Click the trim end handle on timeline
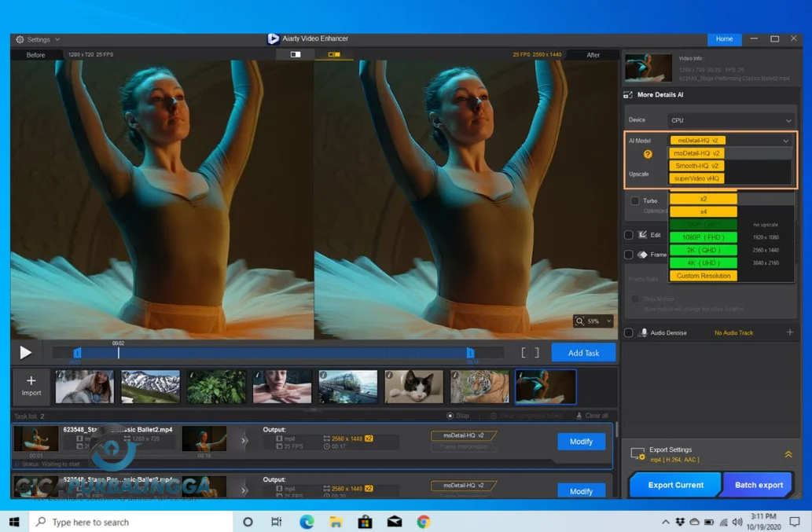The height and width of the screenshot is (532, 812). tap(470, 353)
